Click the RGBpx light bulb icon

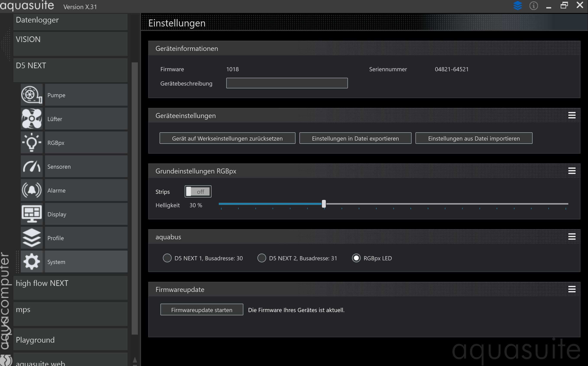pos(32,142)
